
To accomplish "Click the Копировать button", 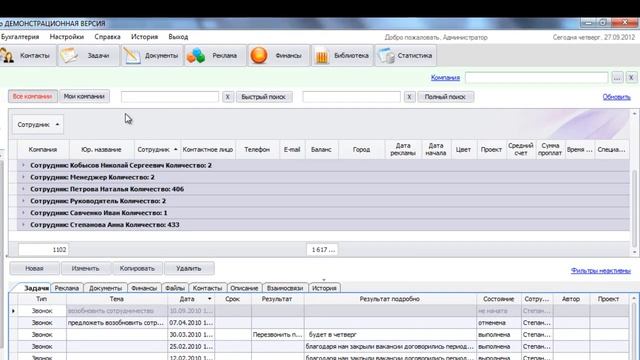I will point(137,268).
